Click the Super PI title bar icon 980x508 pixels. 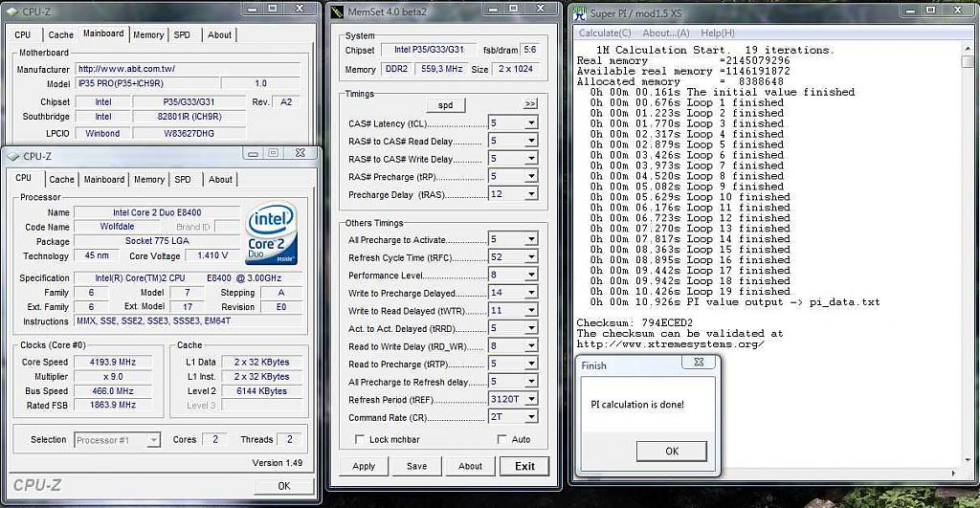pyautogui.click(x=580, y=12)
